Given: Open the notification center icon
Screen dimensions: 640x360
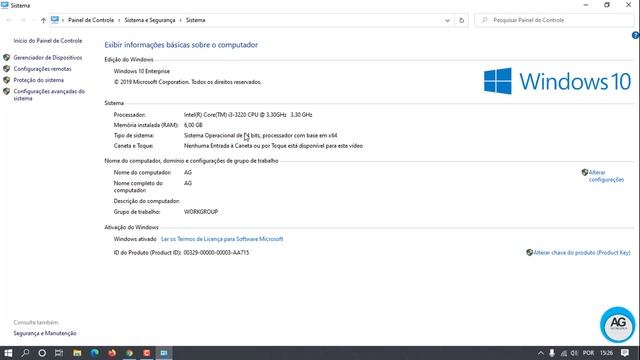Looking at the screenshot, I should 625,353.
